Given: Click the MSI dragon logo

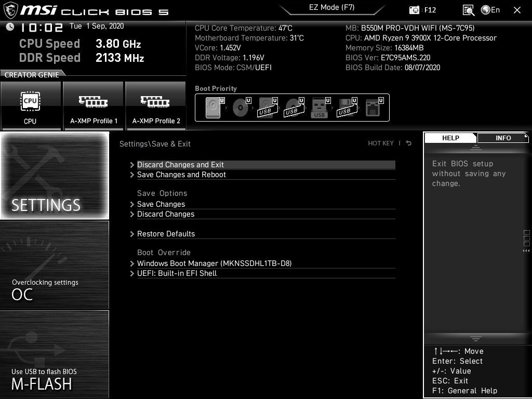Looking at the screenshot, I should [10, 10].
